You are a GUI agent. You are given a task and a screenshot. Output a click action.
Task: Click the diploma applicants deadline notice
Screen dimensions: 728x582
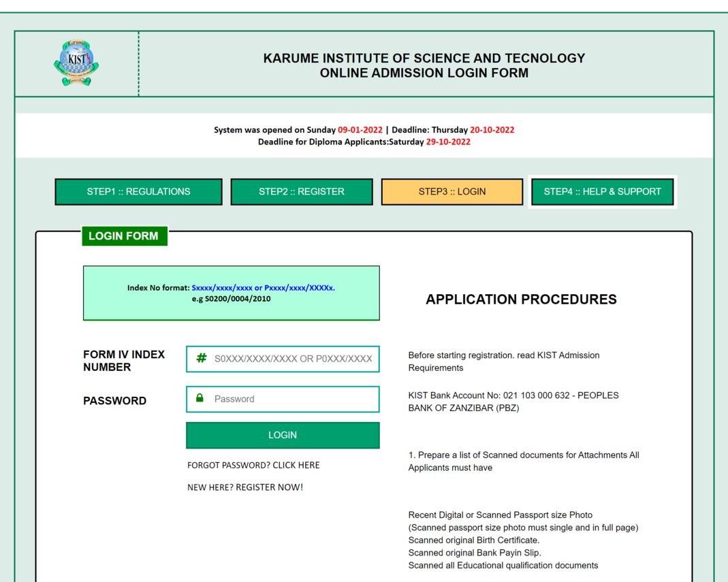pos(364,142)
